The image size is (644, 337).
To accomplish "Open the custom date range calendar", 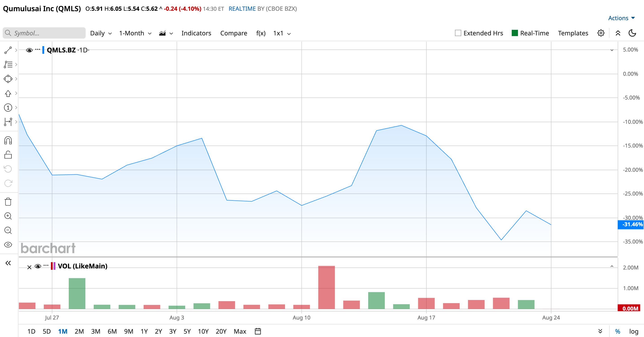I will pyautogui.click(x=258, y=331).
